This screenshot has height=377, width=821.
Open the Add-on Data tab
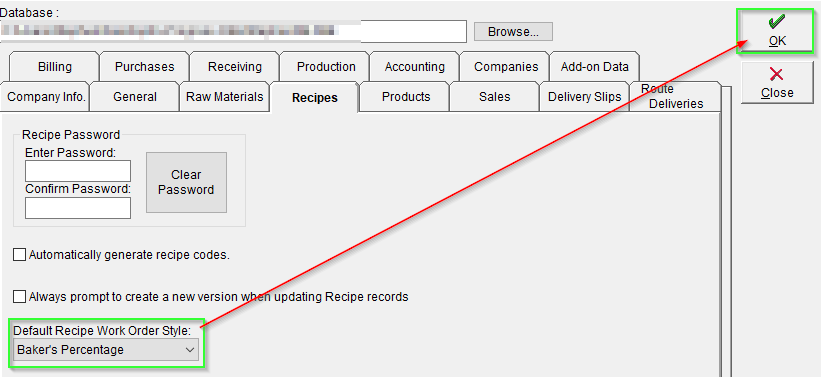[594, 66]
